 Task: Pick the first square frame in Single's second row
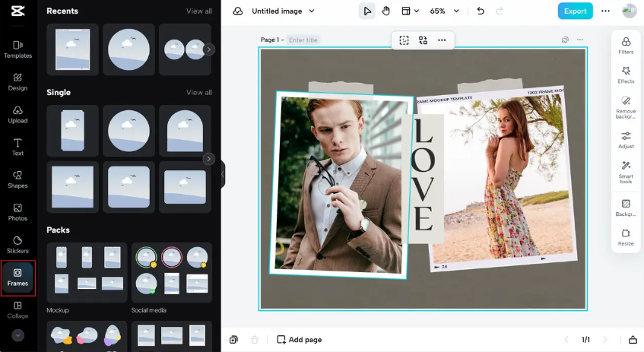click(x=73, y=187)
